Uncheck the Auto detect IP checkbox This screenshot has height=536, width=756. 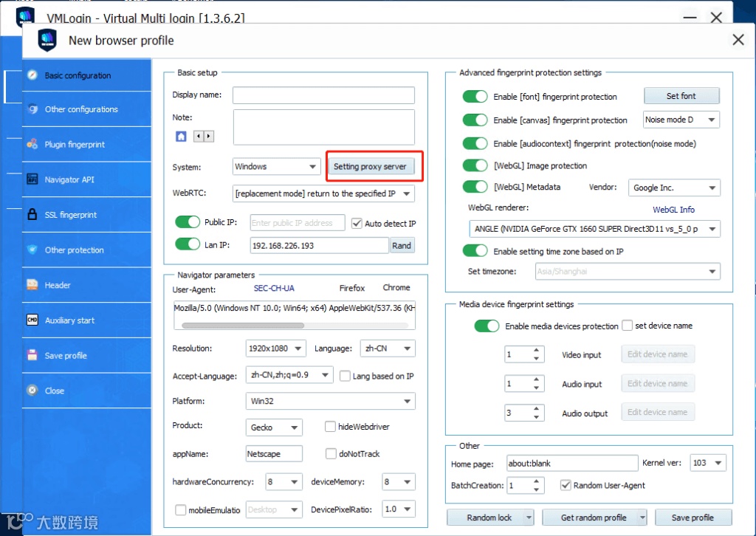(357, 223)
